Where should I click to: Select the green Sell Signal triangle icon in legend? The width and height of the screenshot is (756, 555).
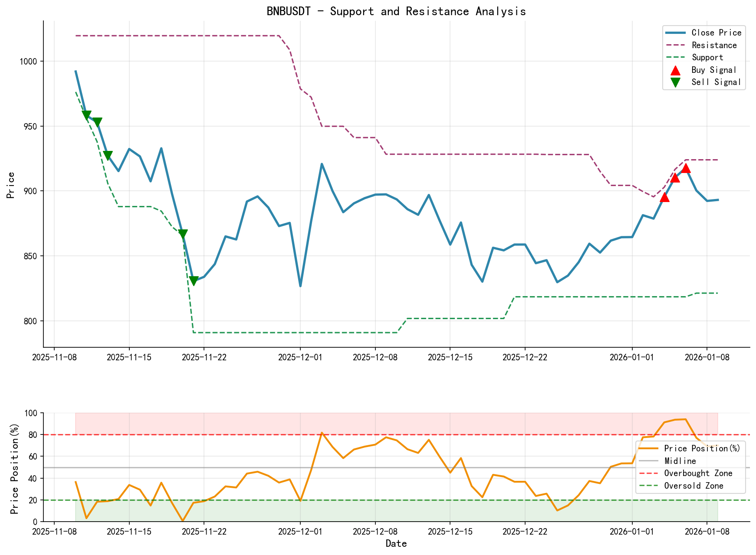[x=675, y=82]
